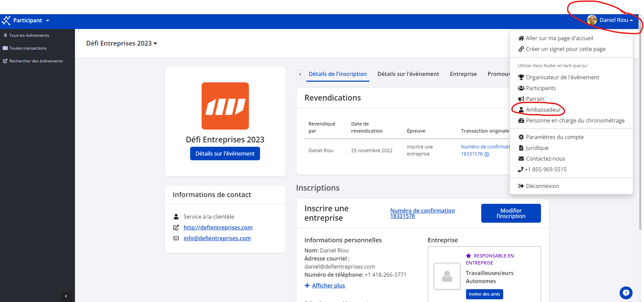The height and width of the screenshot is (302, 644).
Task: Switch to the Entreprise tab
Action: click(463, 74)
